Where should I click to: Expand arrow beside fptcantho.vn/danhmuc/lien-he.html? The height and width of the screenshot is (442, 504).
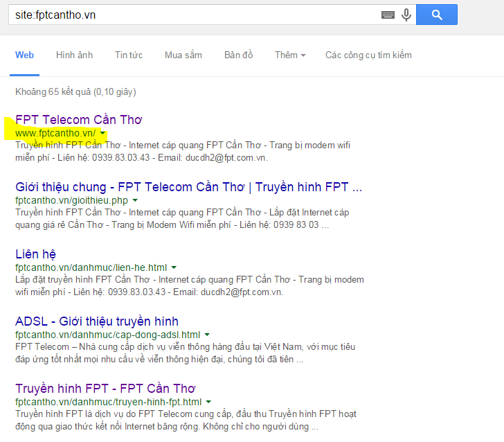point(174,267)
